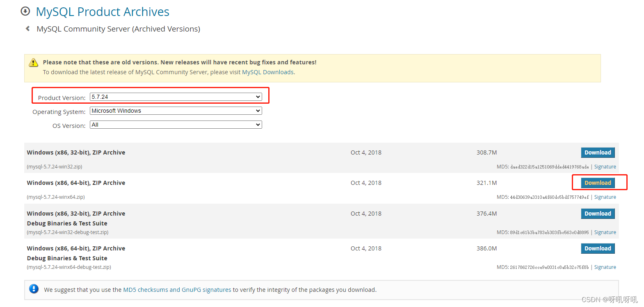Viewport: 644px width, 307px height.
Task: Click the MD5 hash of win32-debug-test.zip
Action: pyautogui.click(x=549, y=232)
